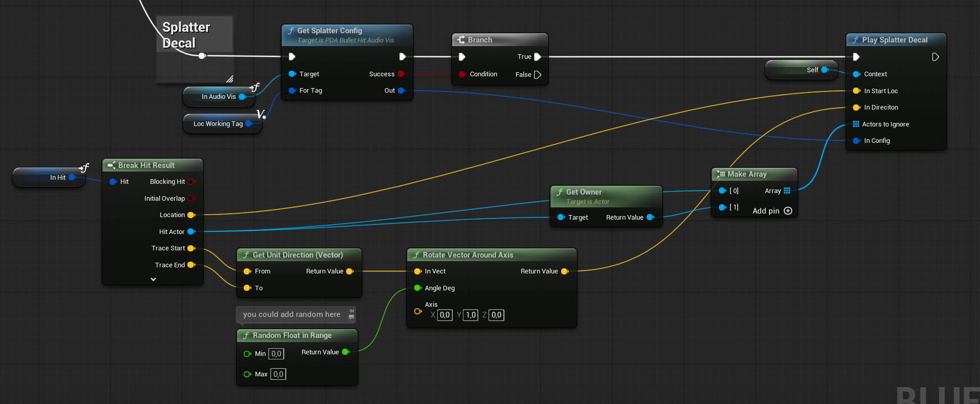Click the Blocking Hit boolean pin
980x404 pixels.
click(x=191, y=182)
